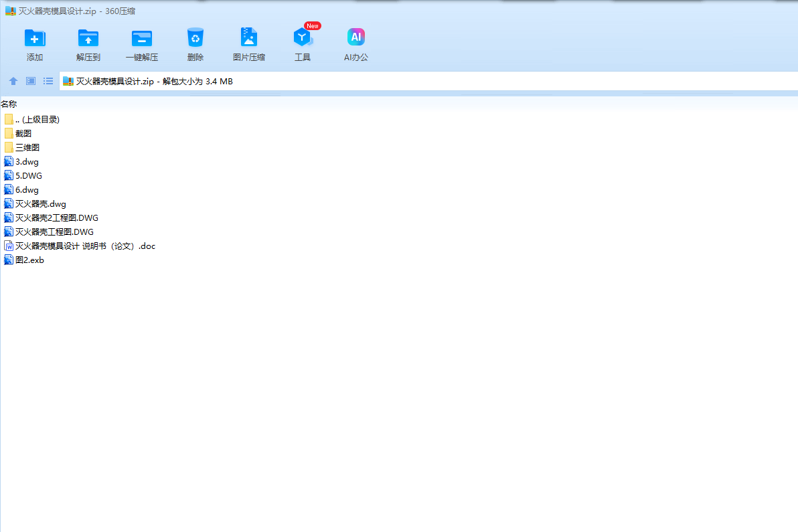
Task: Click the 删除 (Delete) recycle icon
Action: point(195,38)
